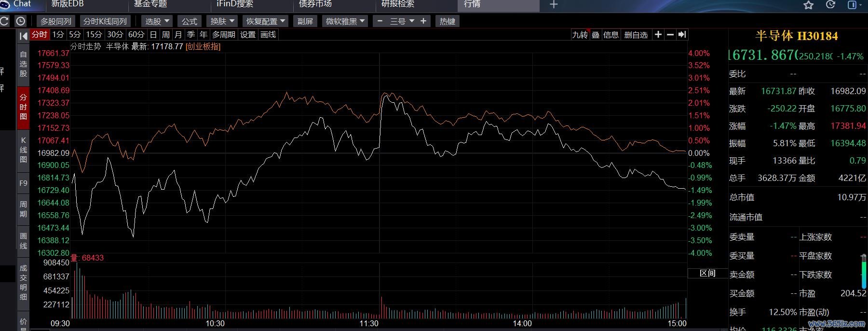Decrease font size with minus button
This screenshot has height=331, width=868.
coord(380,21)
